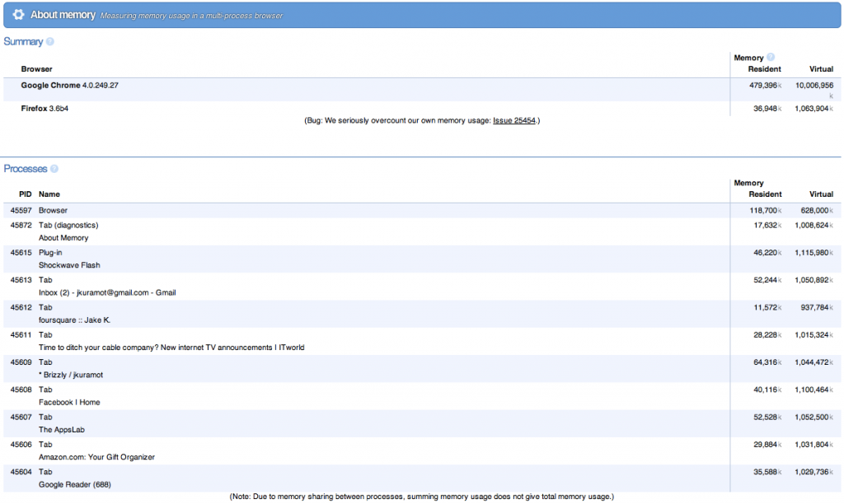Click PID 45872 for the diagnostics tab

click(x=21, y=226)
